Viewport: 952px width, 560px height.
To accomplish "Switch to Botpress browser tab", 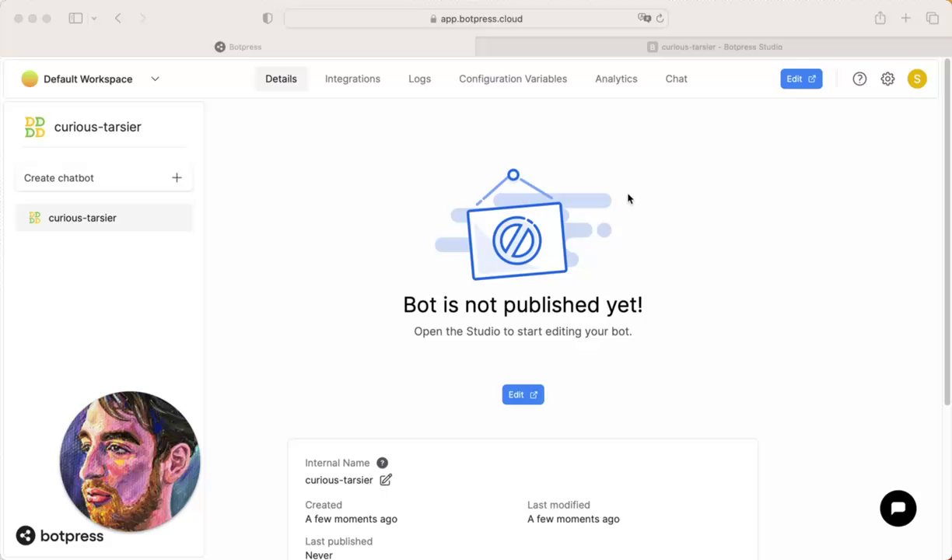I will pos(238,47).
